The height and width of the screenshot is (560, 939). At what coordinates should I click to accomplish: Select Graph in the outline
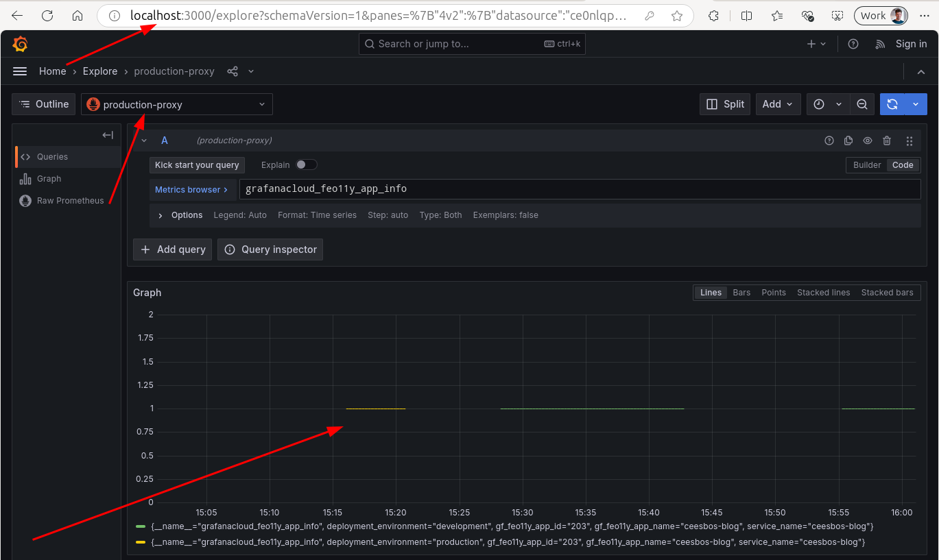tap(49, 179)
